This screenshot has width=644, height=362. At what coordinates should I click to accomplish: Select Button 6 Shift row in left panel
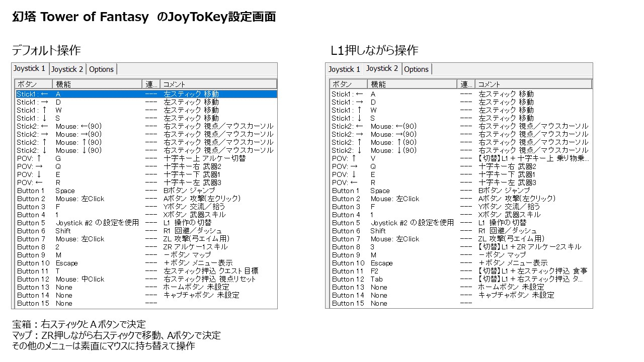click(146, 231)
